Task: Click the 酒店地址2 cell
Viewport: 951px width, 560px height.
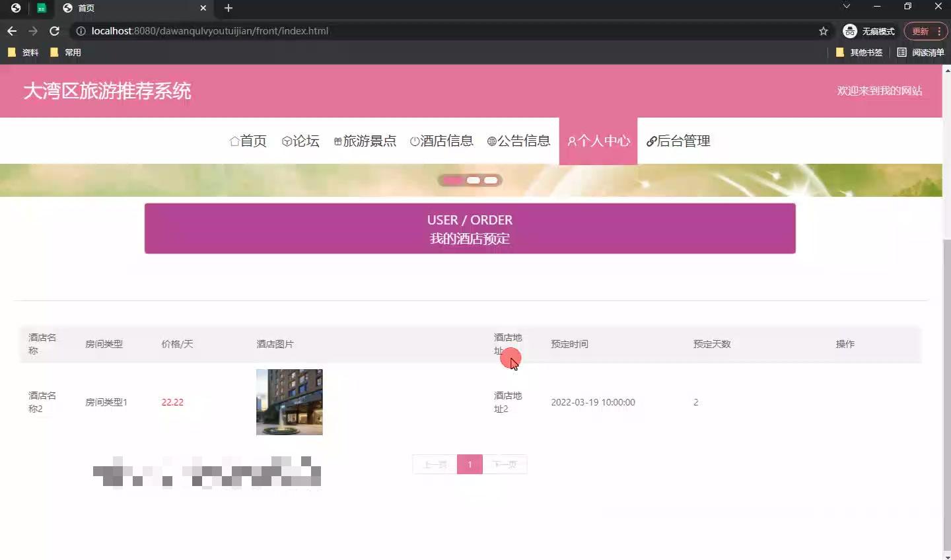Action: point(508,402)
